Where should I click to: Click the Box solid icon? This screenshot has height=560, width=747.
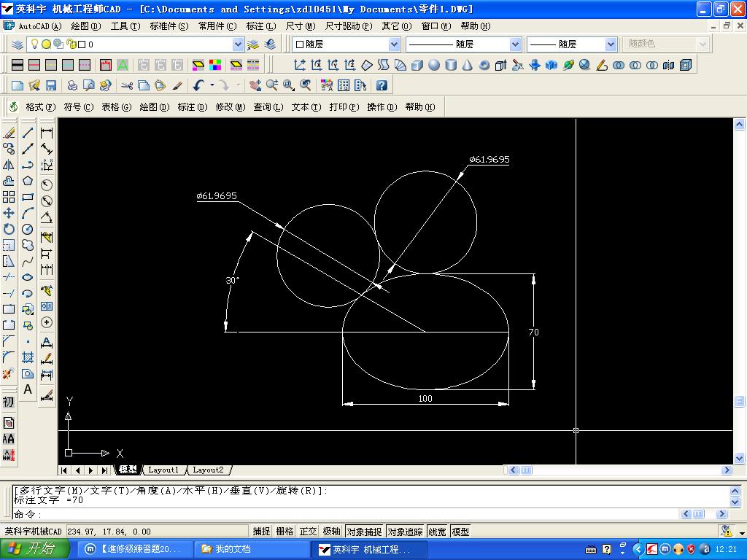coord(417,65)
